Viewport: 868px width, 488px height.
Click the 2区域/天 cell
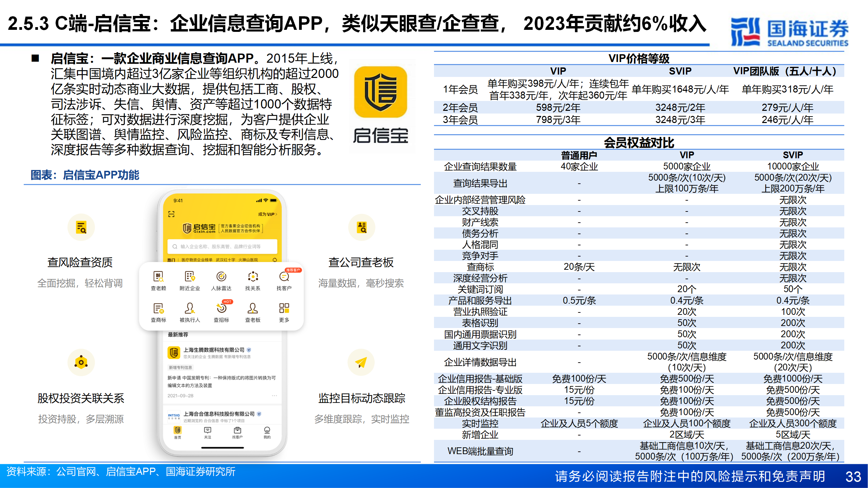(x=687, y=435)
